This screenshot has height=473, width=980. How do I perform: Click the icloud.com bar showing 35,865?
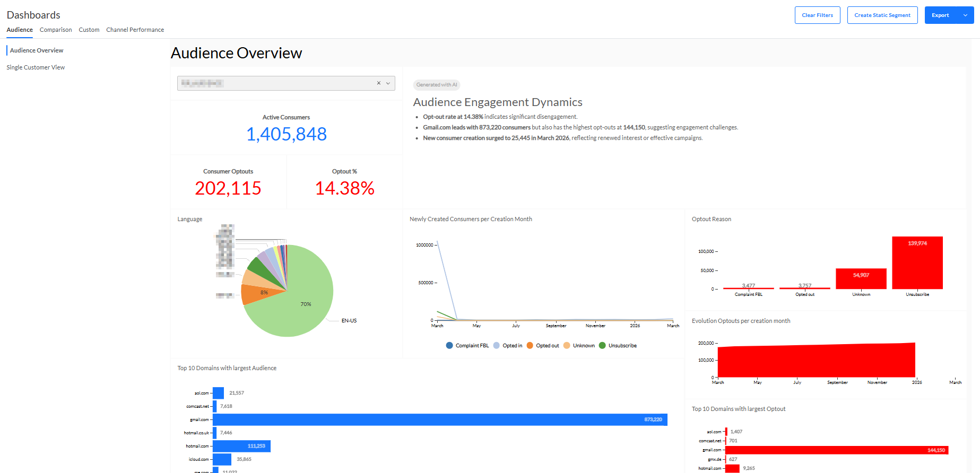click(222, 459)
